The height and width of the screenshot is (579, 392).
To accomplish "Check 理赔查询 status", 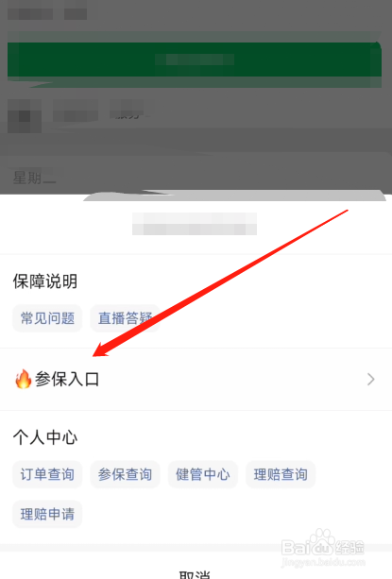I will 281,474.
